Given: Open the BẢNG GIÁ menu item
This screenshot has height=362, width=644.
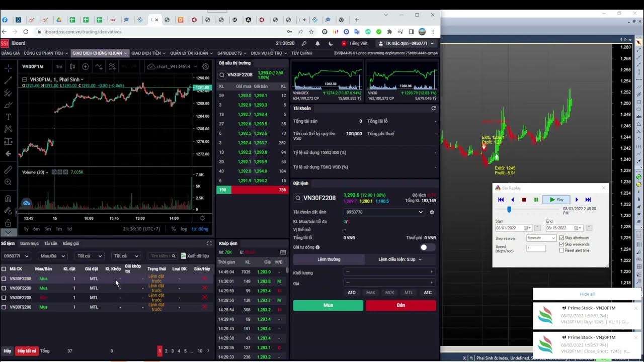Looking at the screenshot, I should click(11, 53).
